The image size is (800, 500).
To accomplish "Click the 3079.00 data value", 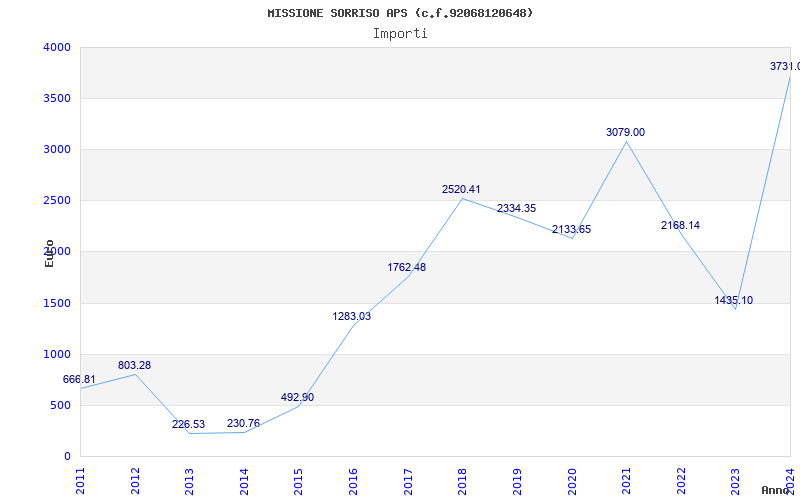I will (626, 133).
